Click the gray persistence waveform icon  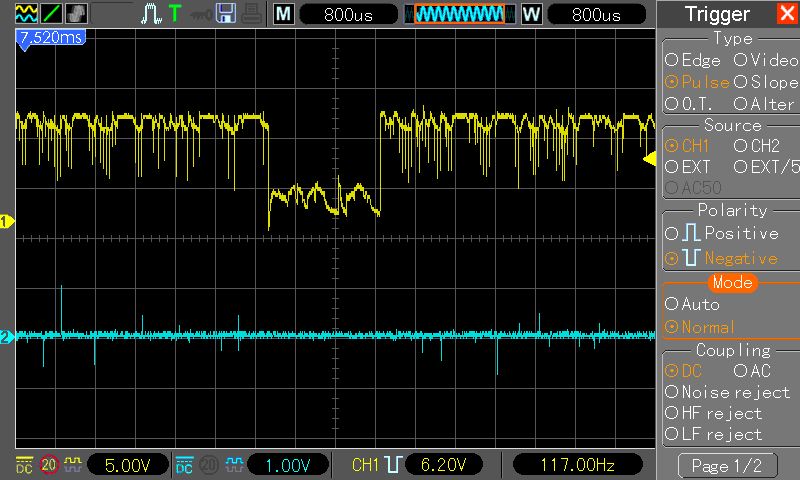76,14
